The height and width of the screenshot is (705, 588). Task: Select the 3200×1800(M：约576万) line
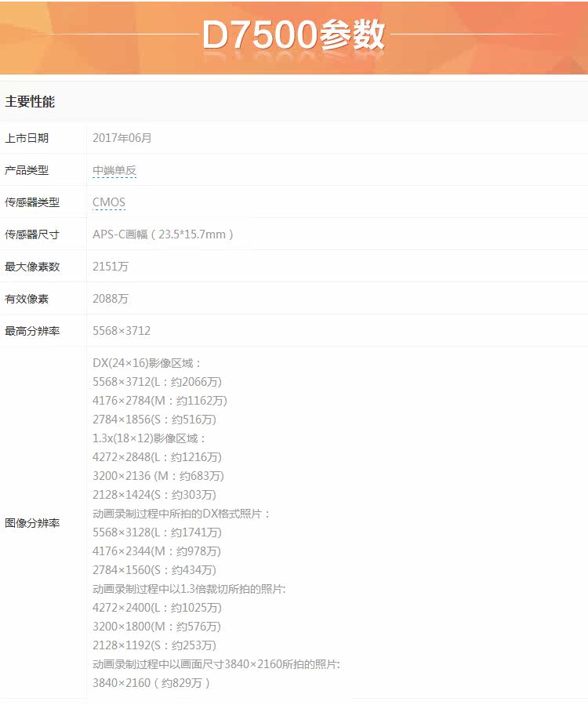[x=157, y=627]
